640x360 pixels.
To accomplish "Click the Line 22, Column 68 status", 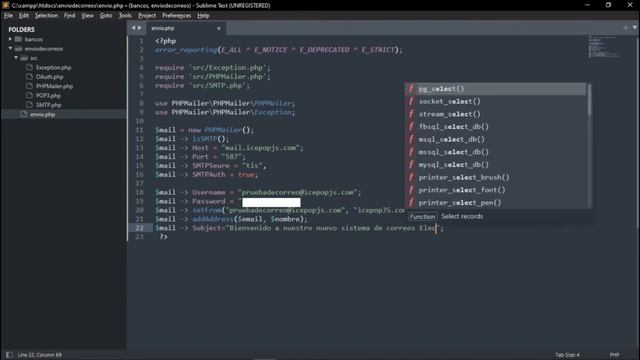I will pyautogui.click(x=40, y=355).
